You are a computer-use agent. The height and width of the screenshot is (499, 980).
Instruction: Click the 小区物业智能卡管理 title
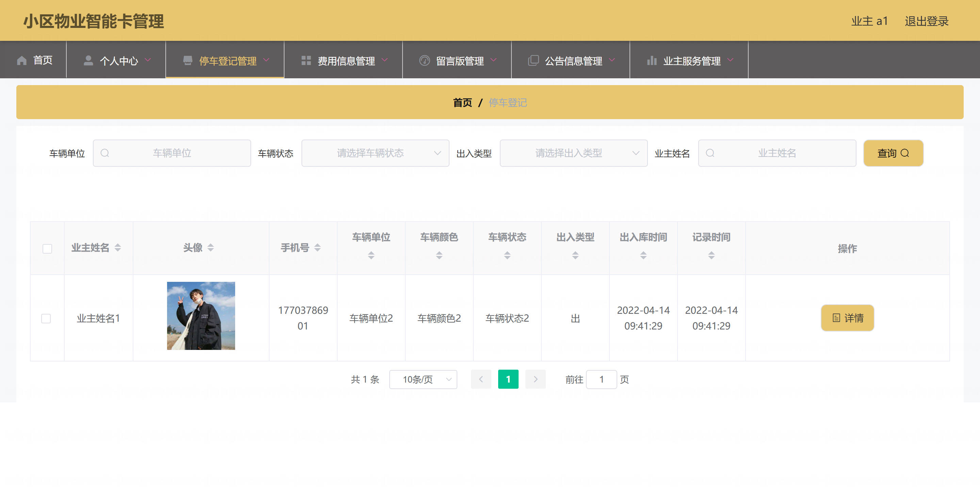point(94,21)
